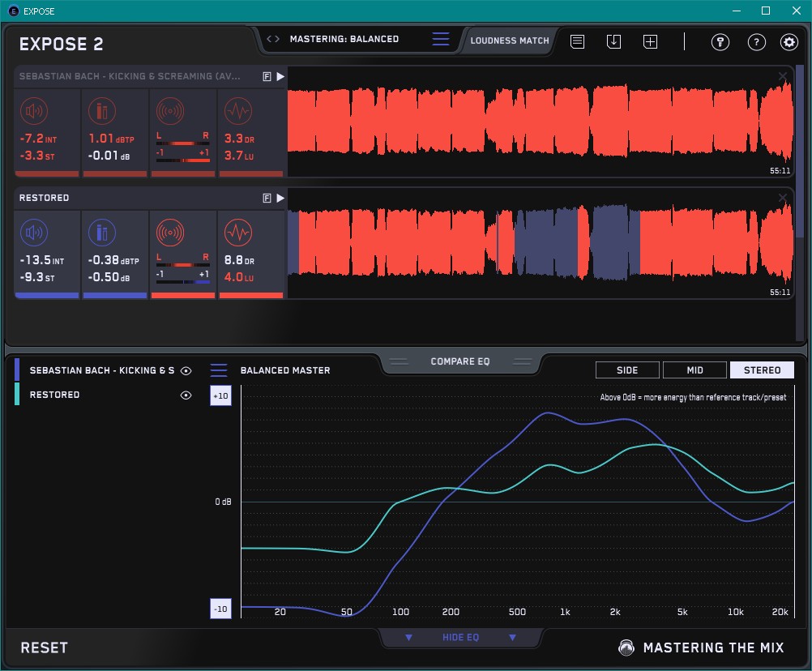This screenshot has width=812, height=671.
Task: Hide the Sebastian Bach EQ curve
Action: coord(186,371)
